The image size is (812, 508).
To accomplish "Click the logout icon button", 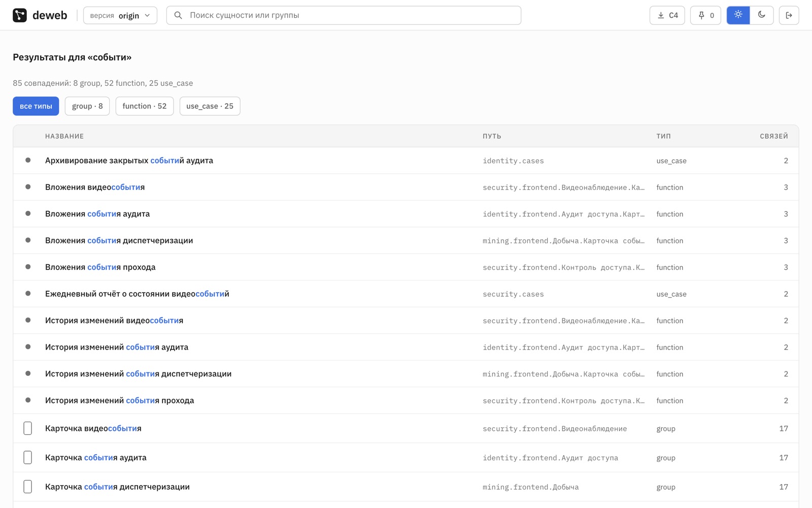I will pyautogui.click(x=789, y=15).
